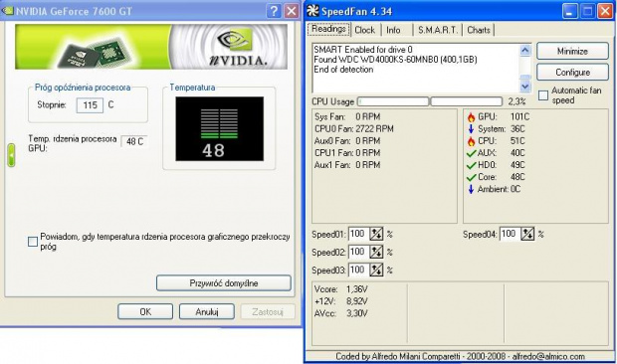This screenshot has height=364, width=617.
Task: Click the green checkmark beside HD0
Action: [471, 165]
